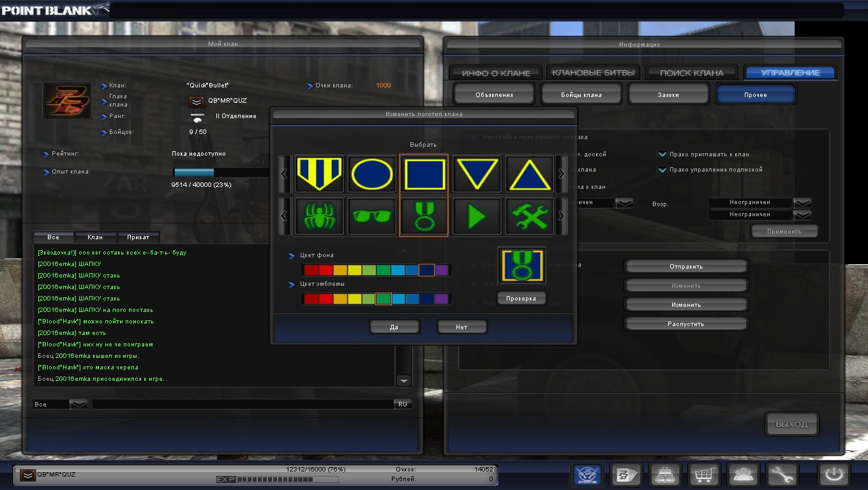Viewport: 868px width, 490px height.
Task: Open the shopping cart store icon
Action: click(704, 475)
